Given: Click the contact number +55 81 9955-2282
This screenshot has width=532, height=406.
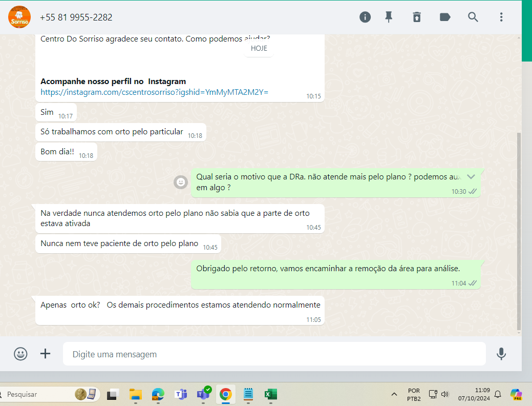Looking at the screenshot, I should (x=76, y=17).
